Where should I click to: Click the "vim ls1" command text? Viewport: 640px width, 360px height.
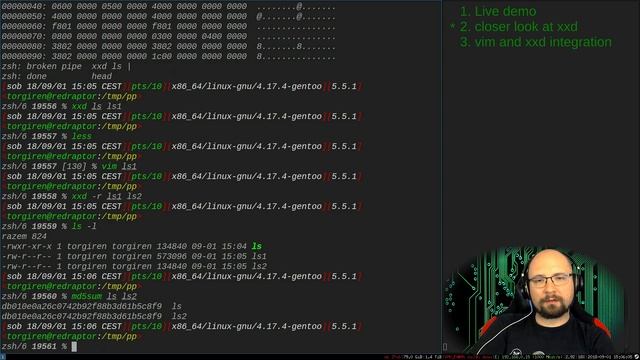point(119,167)
